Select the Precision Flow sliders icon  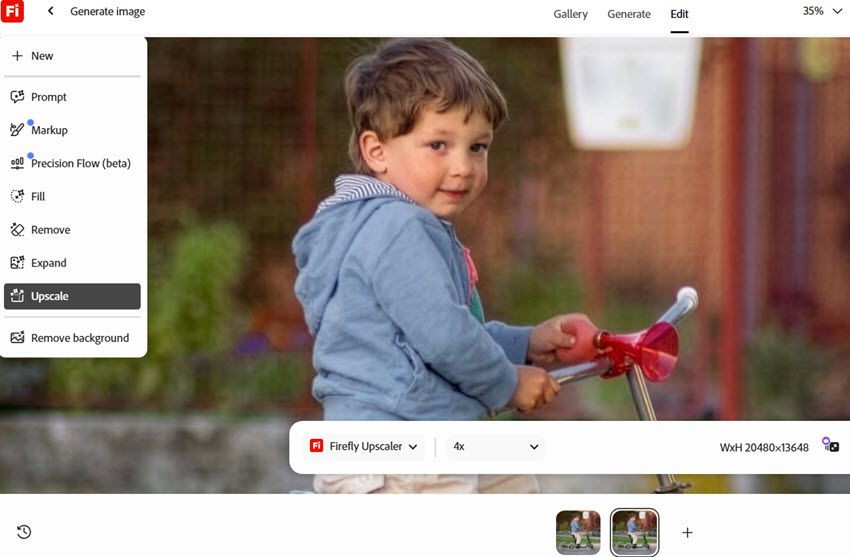tap(17, 163)
